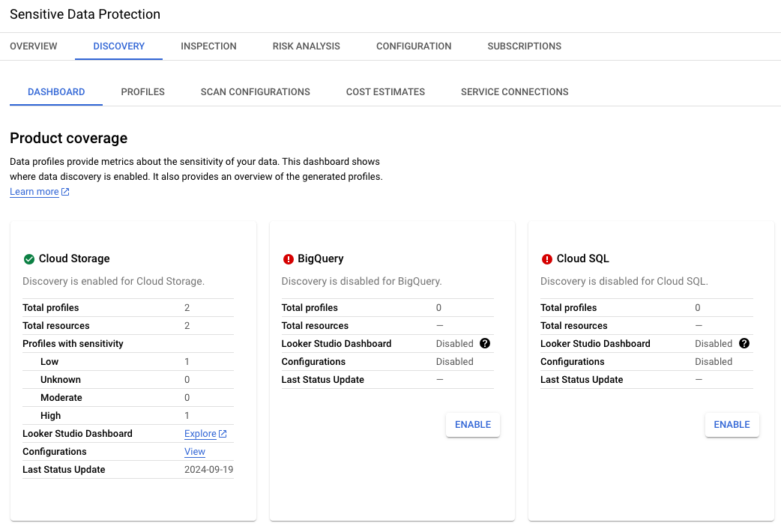Open help icon for BigQuery Looker Studio Dashboard

point(485,343)
